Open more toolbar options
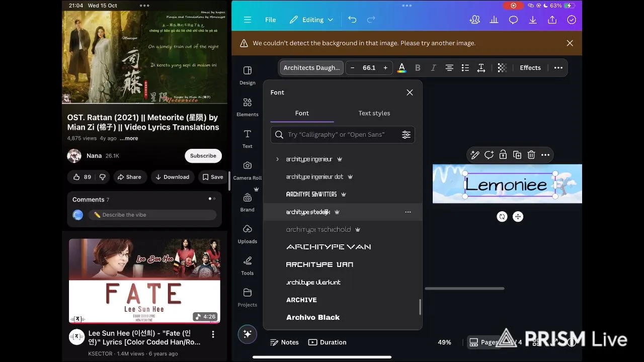Image resolution: width=644 pixels, height=362 pixels. (x=558, y=68)
